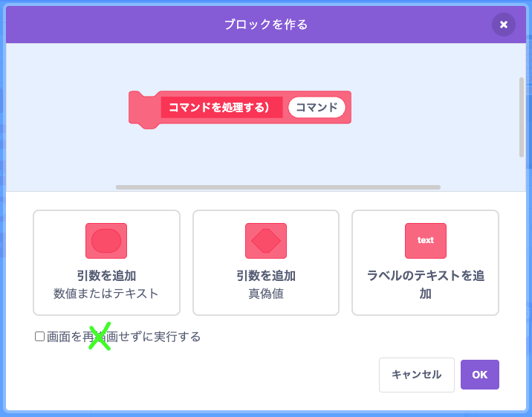Select the white コマンド argument field
This screenshot has height=417, width=532.
coord(317,107)
